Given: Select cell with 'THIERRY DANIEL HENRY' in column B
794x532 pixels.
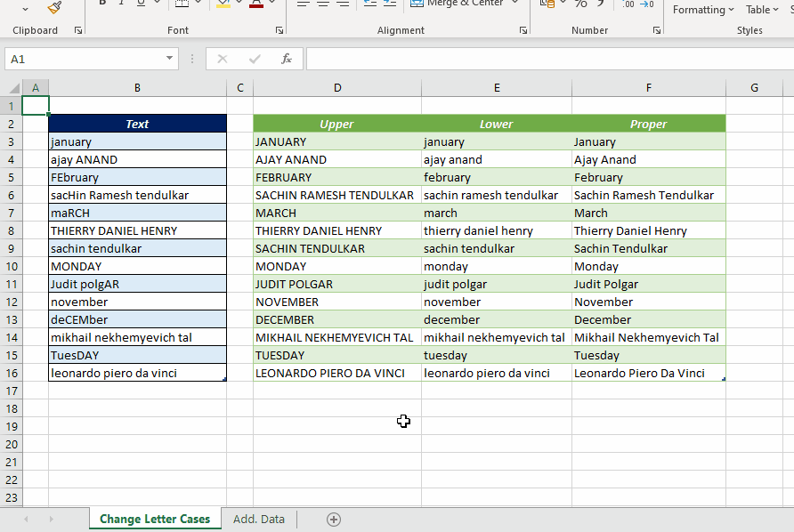Looking at the screenshot, I should coord(137,230).
